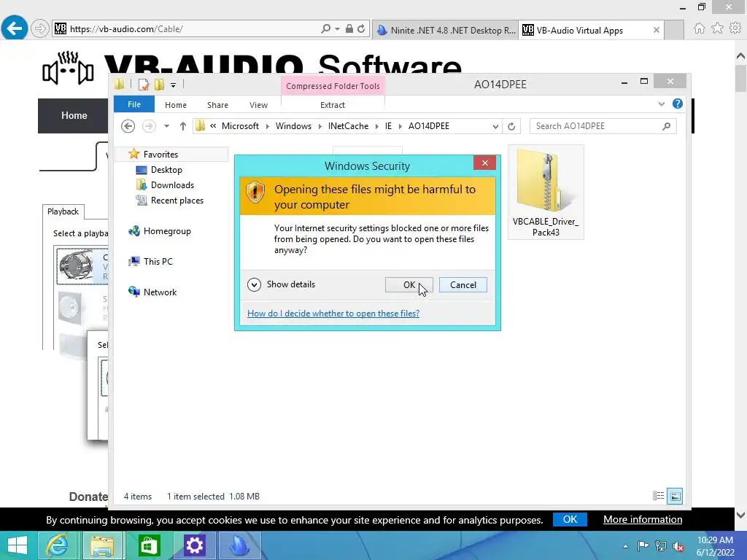Select Network in the navigation pane
This screenshot has width=747, height=560.
coord(160,292)
